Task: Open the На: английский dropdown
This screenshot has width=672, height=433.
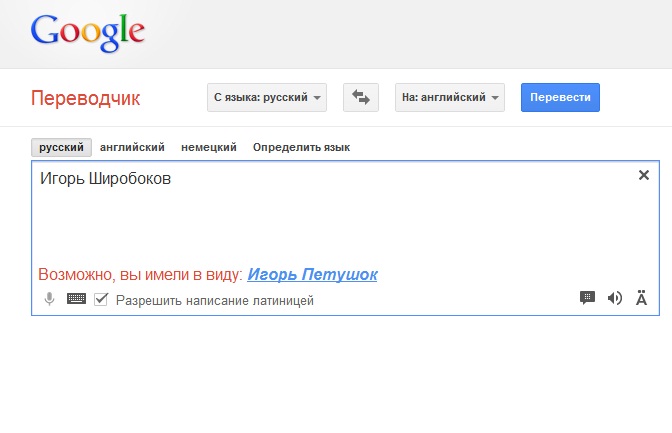Action: coord(450,97)
